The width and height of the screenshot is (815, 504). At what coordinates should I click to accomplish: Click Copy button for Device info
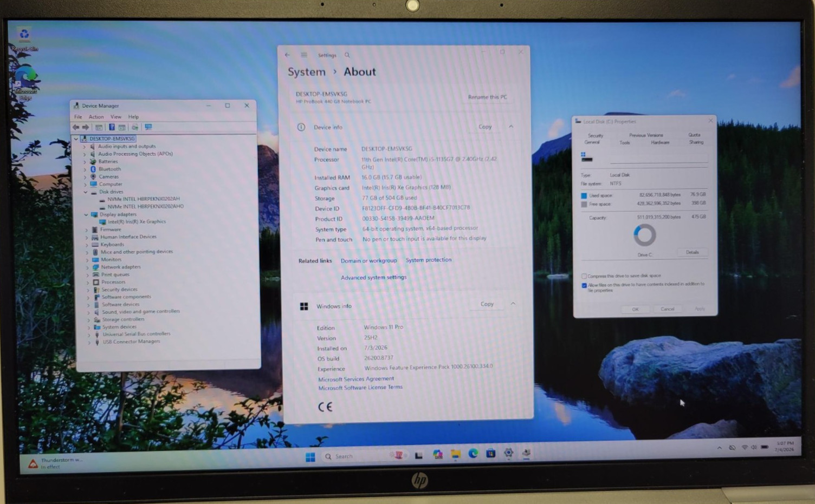(485, 127)
